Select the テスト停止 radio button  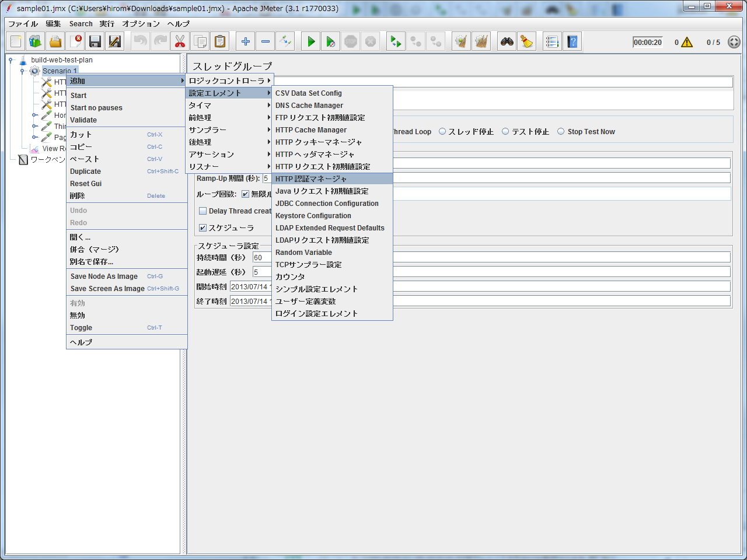tap(505, 132)
